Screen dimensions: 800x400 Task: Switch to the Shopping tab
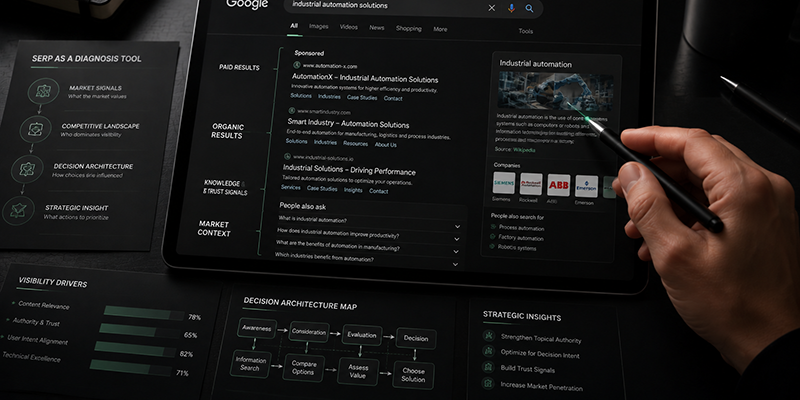(409, 29)
